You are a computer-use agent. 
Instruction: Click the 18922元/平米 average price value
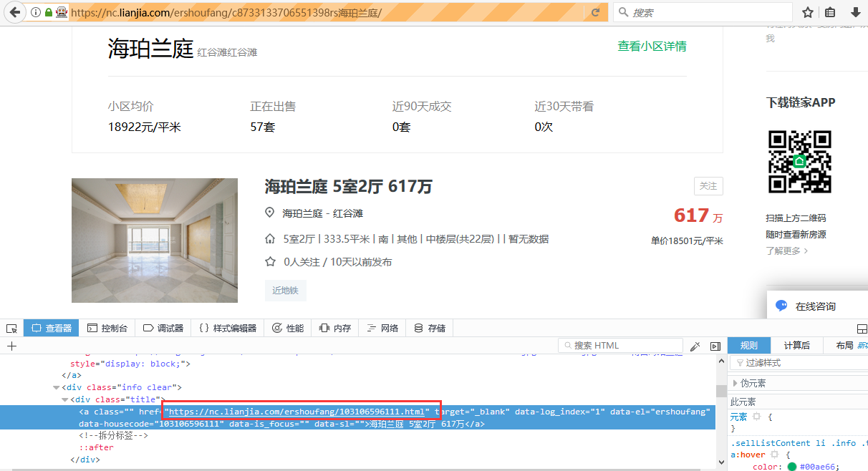145,127
